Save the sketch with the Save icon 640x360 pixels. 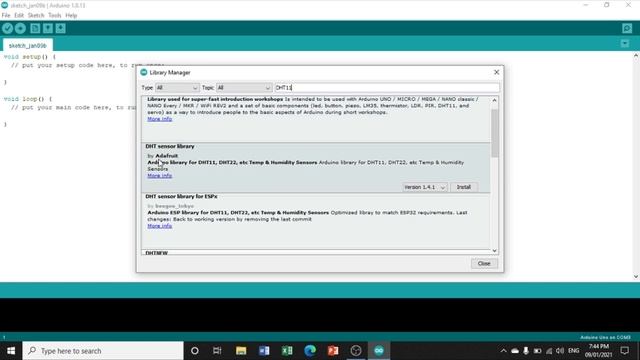[60, 28]
